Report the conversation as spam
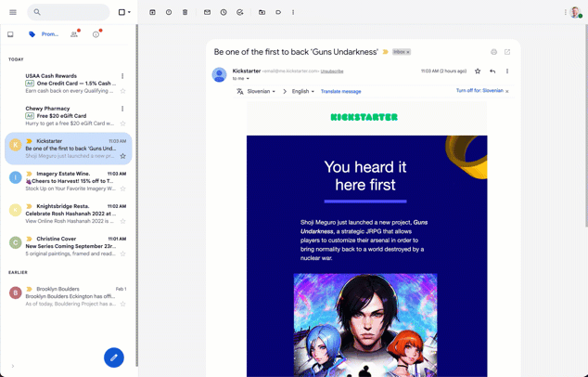This screenshot has height=377, width=588. pos(169,12)
